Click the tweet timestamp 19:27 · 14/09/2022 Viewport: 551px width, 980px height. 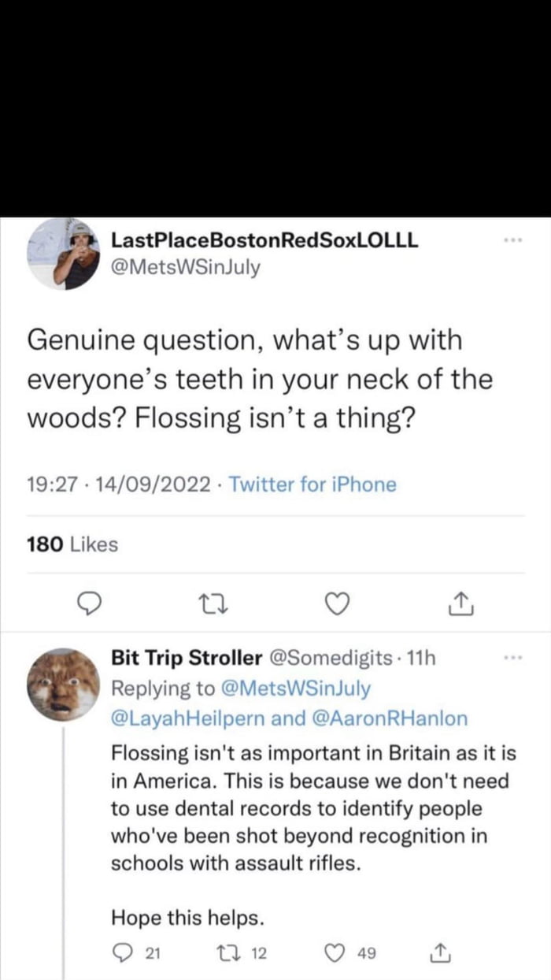(x=120, y=484)
